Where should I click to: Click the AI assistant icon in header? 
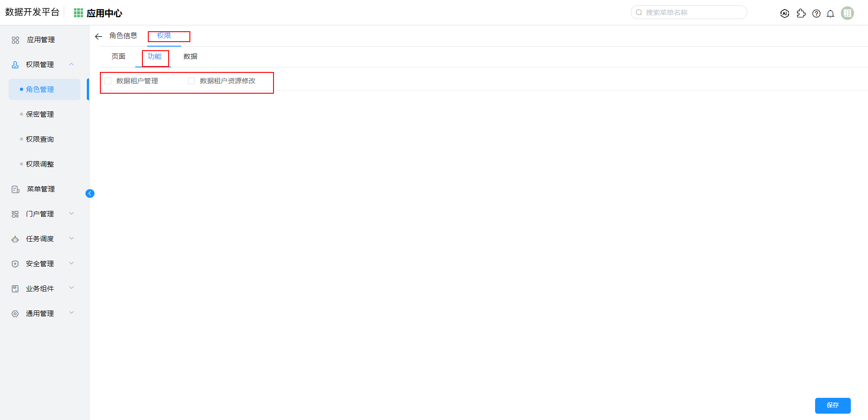(x=784, y=14)
